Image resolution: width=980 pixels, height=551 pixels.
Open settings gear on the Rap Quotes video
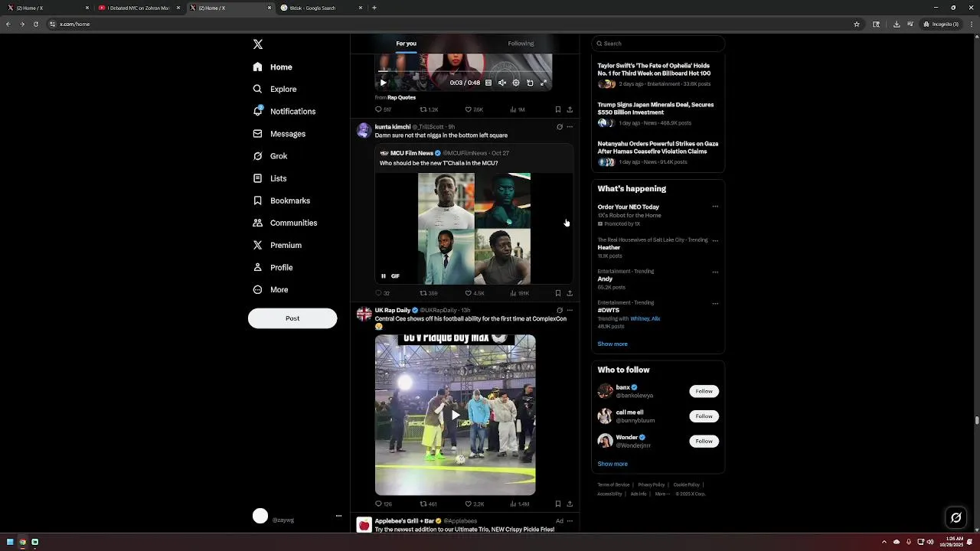(516, 83)
